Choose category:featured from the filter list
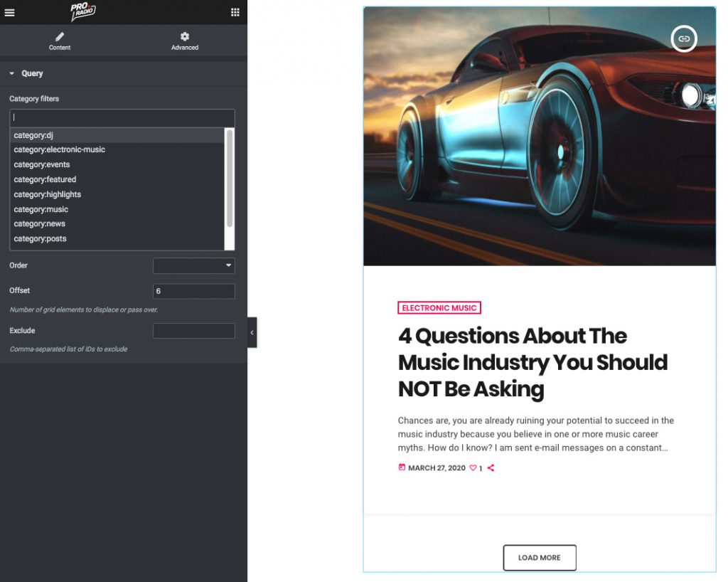The image size is (728, 582). pyautogui.click(x=45, y=180)
